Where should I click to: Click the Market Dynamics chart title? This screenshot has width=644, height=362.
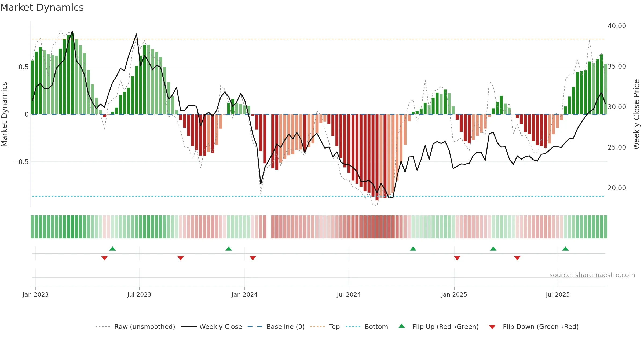pyautogui.click(x=42, y=8)
